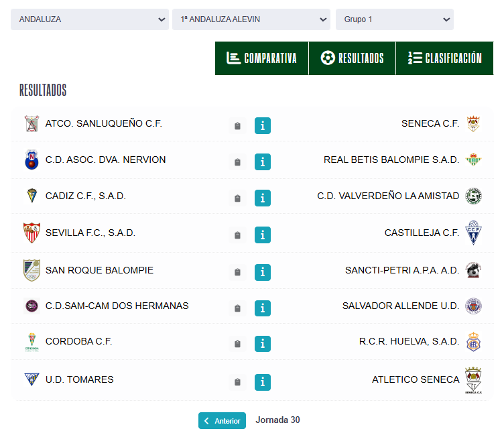Click team name ATCO. SANLUQUEÑO C.F.
This screenshot has height=433, width=504.
pyautogui.click(x=103, y=123)
